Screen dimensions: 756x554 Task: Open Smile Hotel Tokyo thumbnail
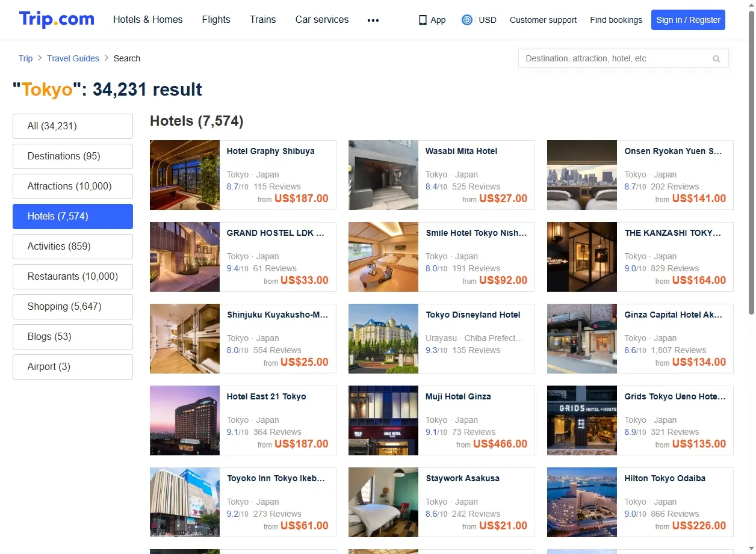383,257
